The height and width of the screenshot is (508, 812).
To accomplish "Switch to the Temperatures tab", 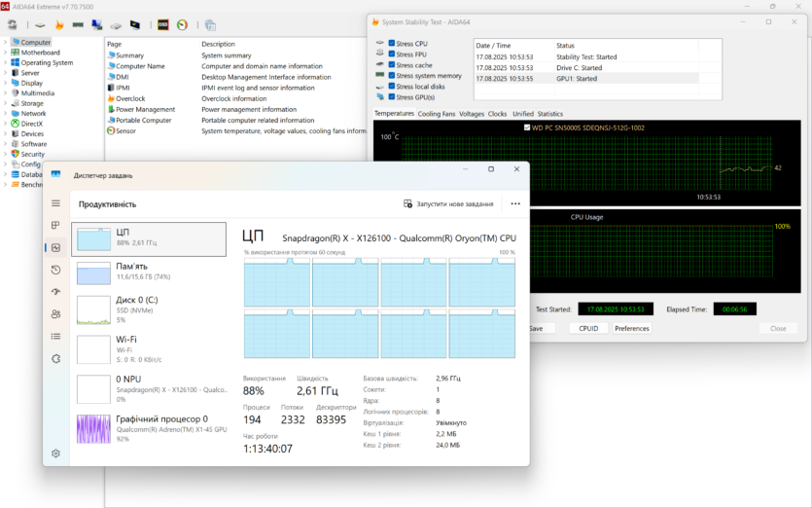I will tap(394, 114).
